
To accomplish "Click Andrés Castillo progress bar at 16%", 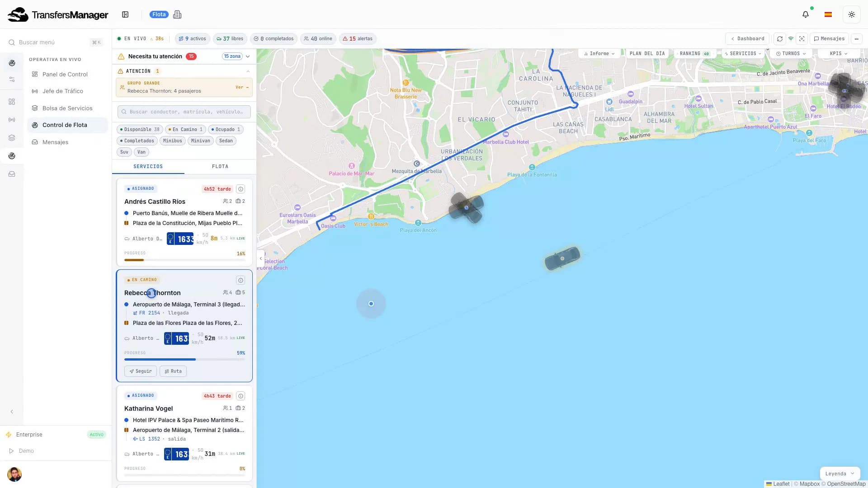I will (x=184, y=260).
